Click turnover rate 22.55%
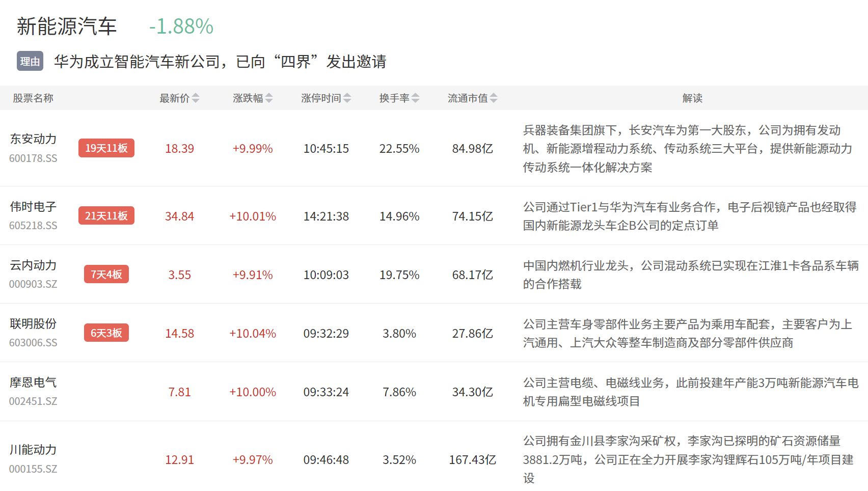 pos(399,149)
